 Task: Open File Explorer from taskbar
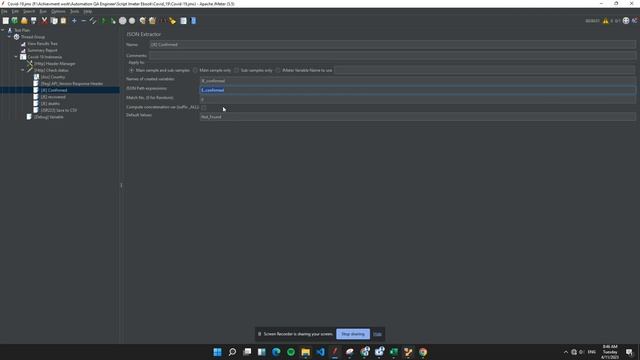click(x=305, y=352)
